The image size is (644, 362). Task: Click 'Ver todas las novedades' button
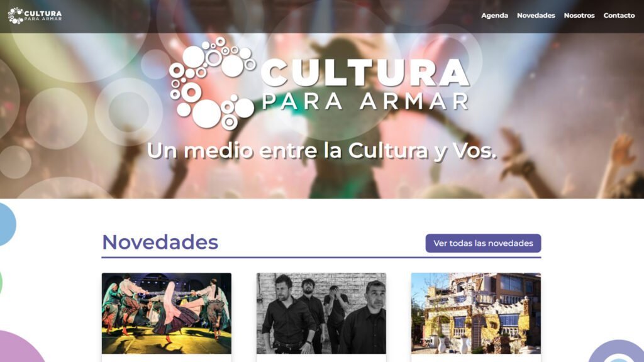point(483,243)
